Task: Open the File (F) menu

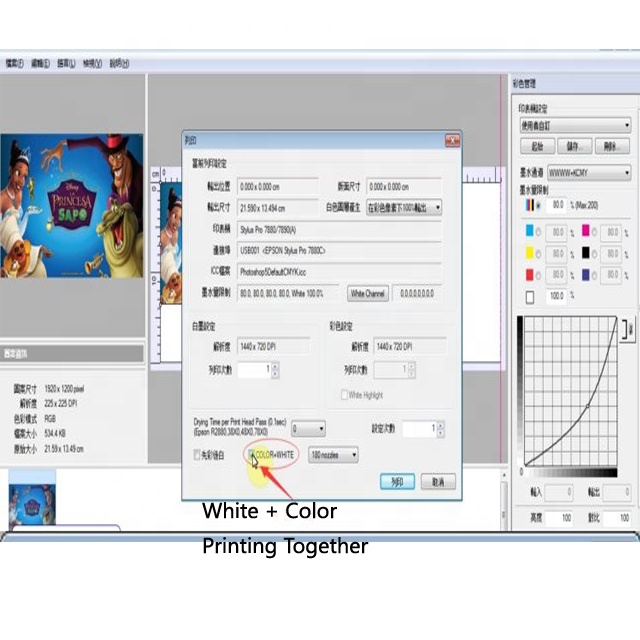Action: [15, 63]
